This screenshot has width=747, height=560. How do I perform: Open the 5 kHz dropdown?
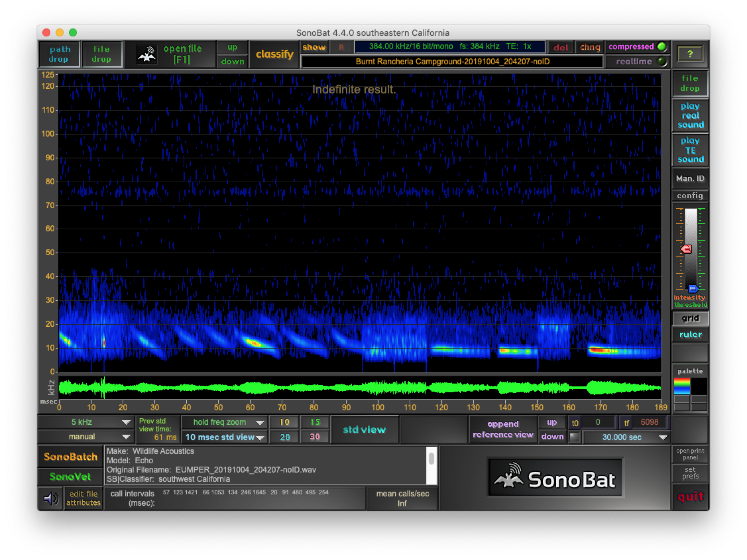pyautogui.click(x=85, y=422)
